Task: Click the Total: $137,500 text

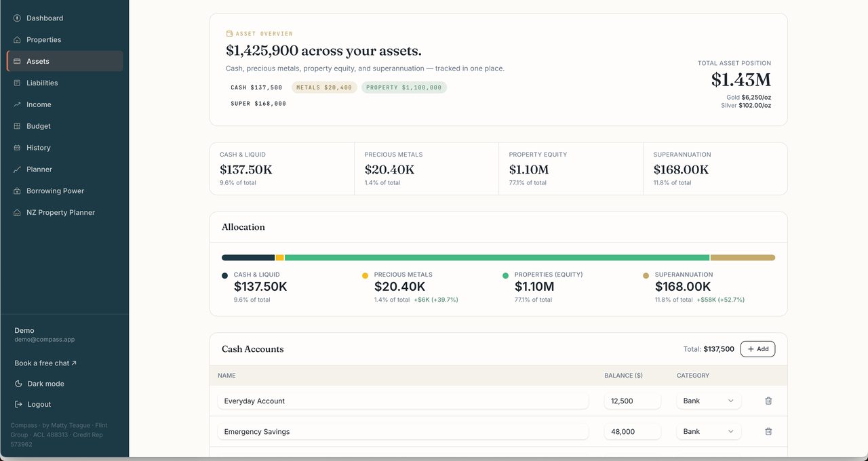Action: point(709,349)
